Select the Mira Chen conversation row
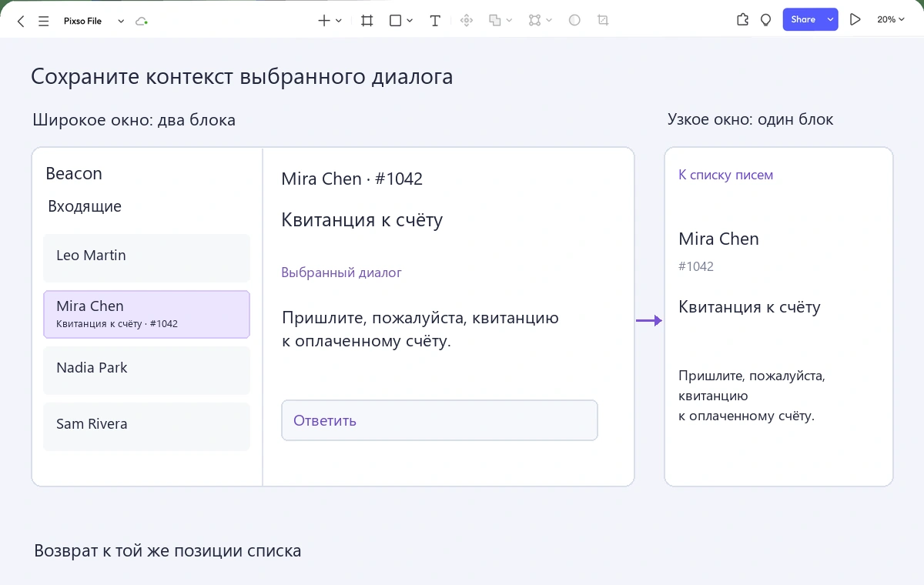 (146, 314)
